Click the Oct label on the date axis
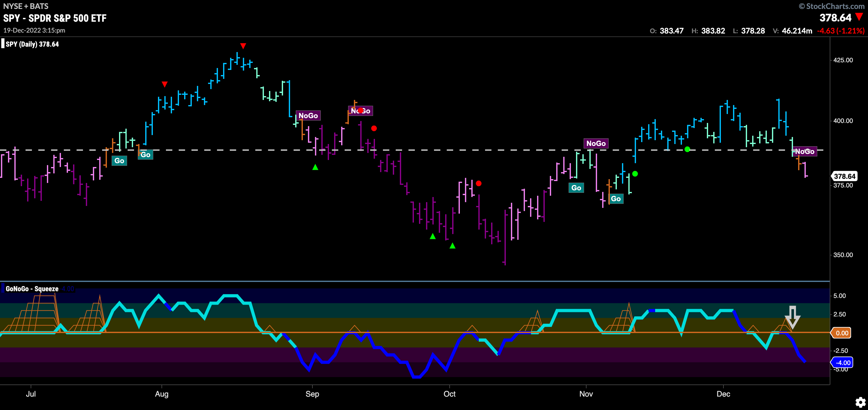 tap(450, 394)
